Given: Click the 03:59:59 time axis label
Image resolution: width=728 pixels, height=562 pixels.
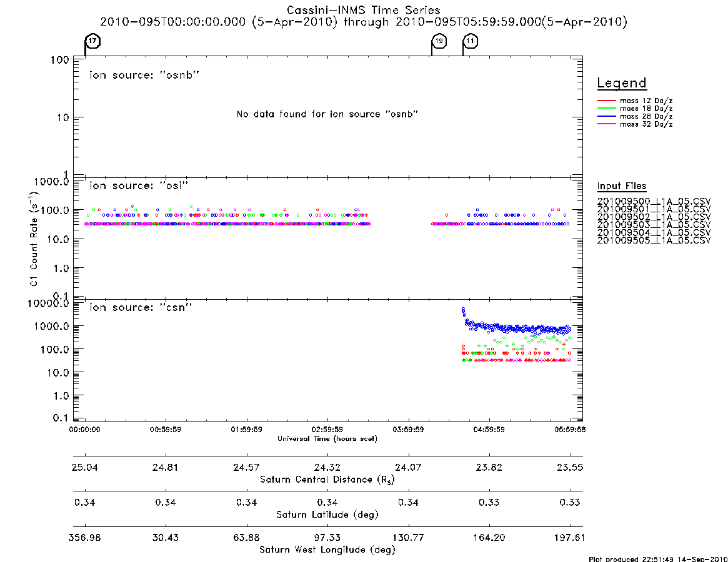Looking at the screenshot, I should (x=408, y=430).
